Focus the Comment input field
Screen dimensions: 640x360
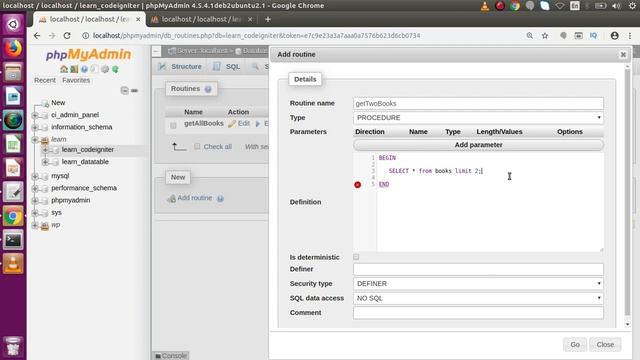[x=478, y=313]
